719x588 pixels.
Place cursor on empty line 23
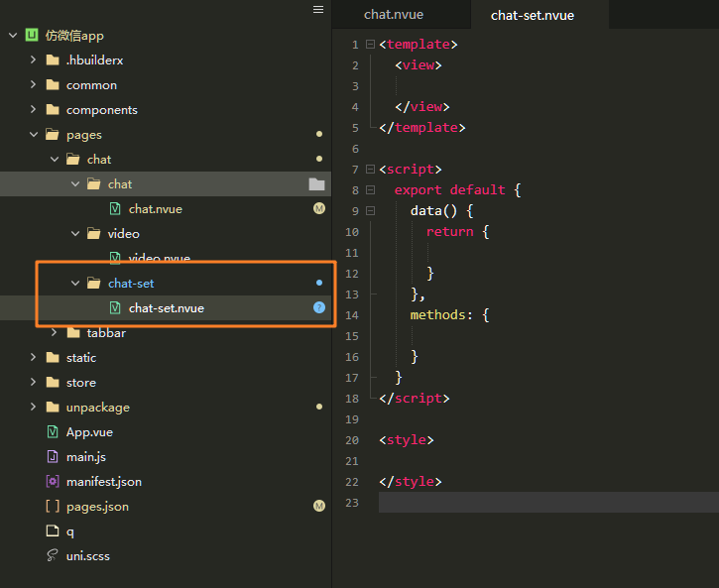pos(548,503)
